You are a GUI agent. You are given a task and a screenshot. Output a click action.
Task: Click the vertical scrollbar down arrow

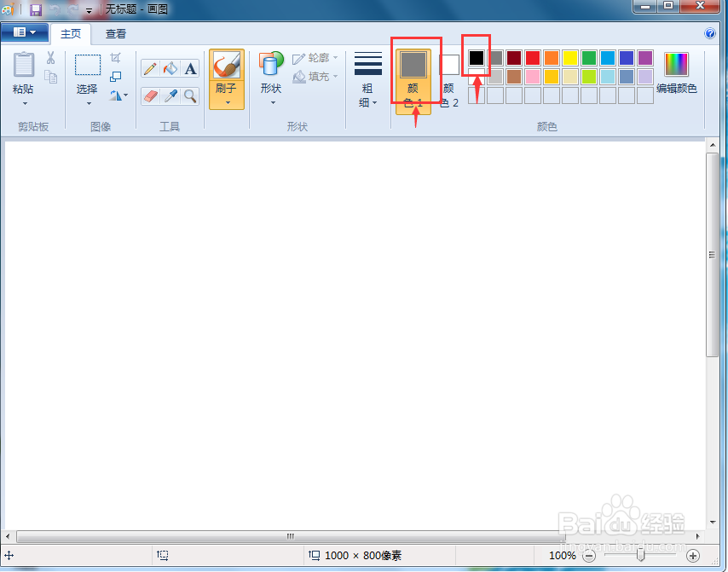[712, 522]
